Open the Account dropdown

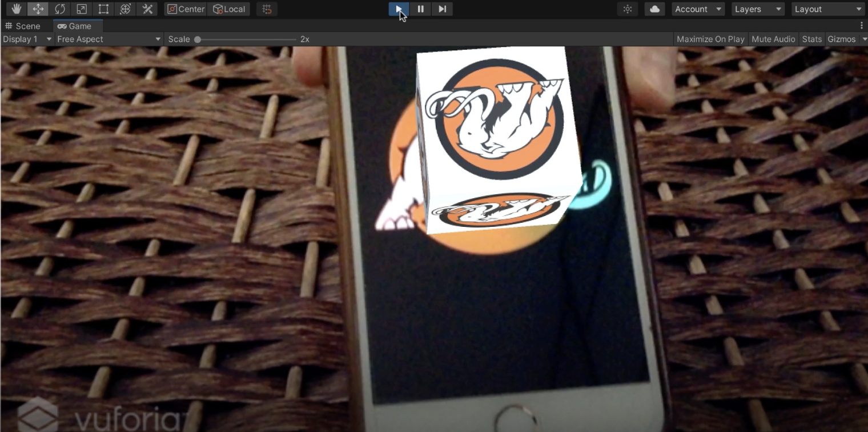[698, 9]
